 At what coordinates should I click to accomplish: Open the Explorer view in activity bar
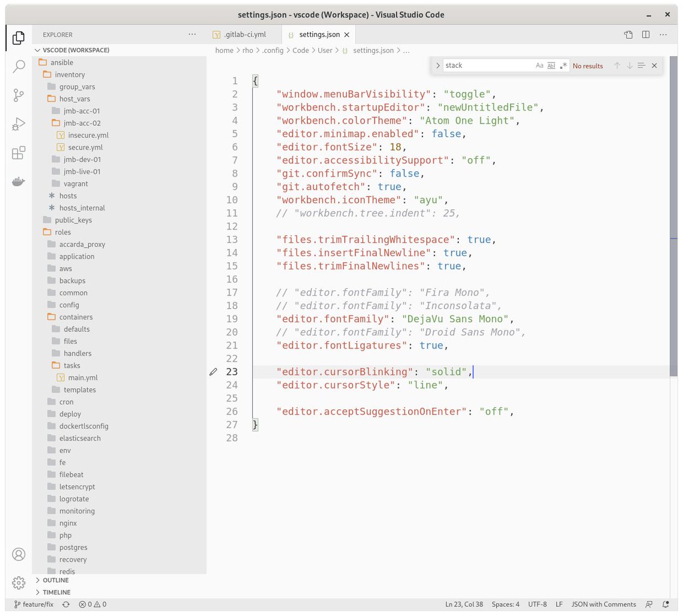19,38
